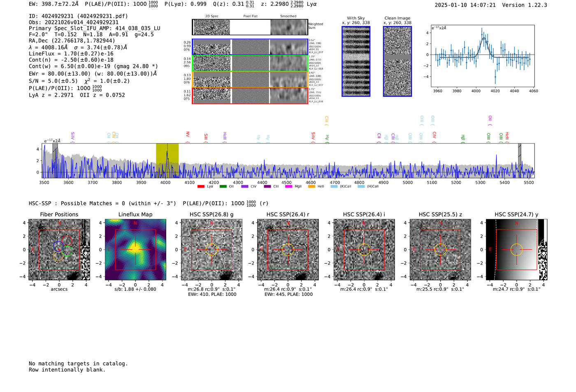
Task: Click the Obs: 20221026v014 line
Action: 74,22
